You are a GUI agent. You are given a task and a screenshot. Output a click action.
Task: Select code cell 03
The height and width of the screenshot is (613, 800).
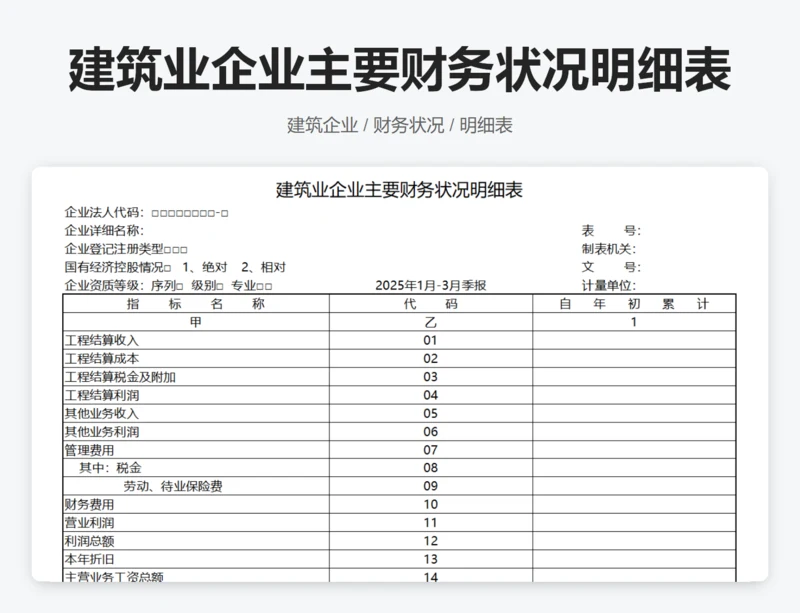[x=431, y=377]
